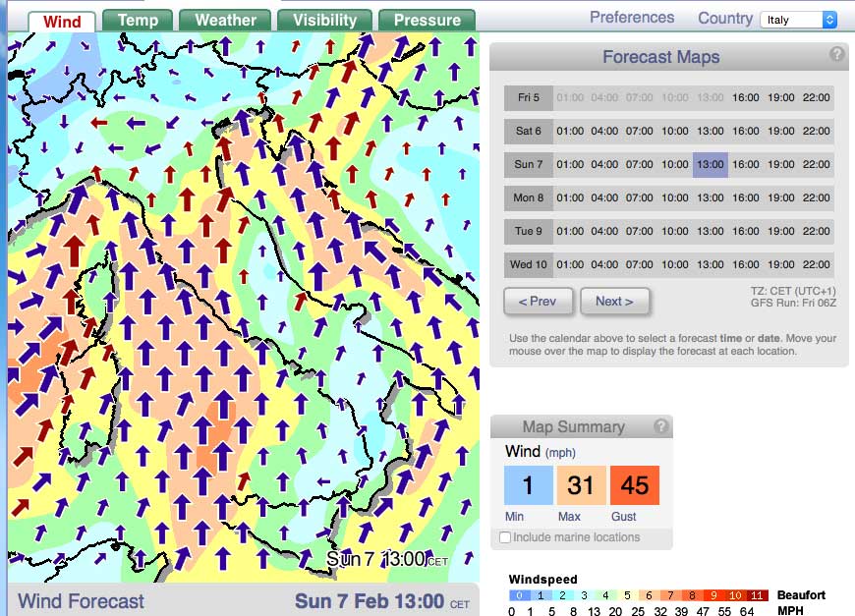Pick Sat 6 01:00 forecast time
The width and height of the screenshot is (855, 616).
click(x=570, y=131)
